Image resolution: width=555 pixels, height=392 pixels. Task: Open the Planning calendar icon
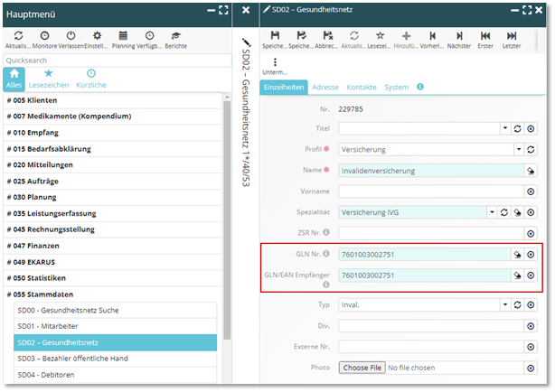[123, 34]
